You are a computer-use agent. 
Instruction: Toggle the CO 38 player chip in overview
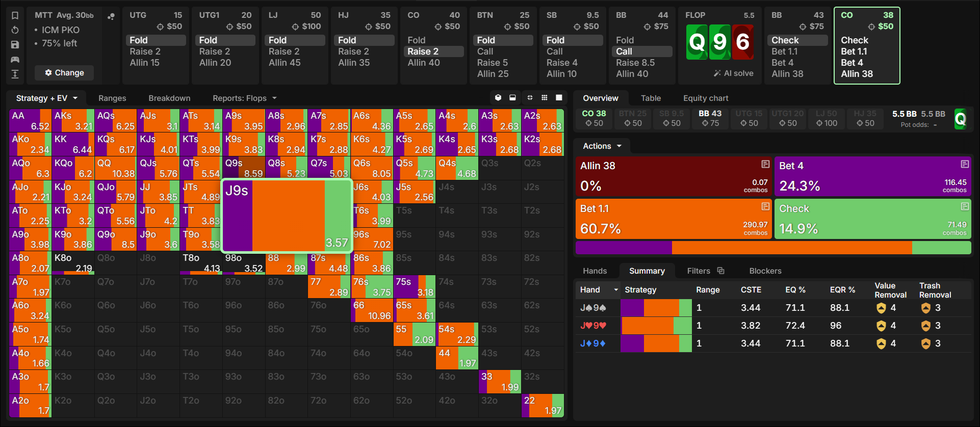pyautogui.click(x=594, y=118)
